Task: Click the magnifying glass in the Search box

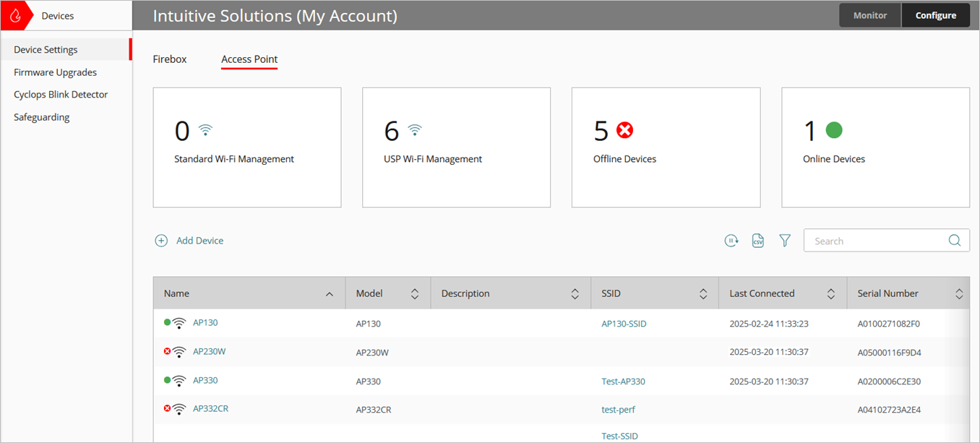Action: [954, 240]
